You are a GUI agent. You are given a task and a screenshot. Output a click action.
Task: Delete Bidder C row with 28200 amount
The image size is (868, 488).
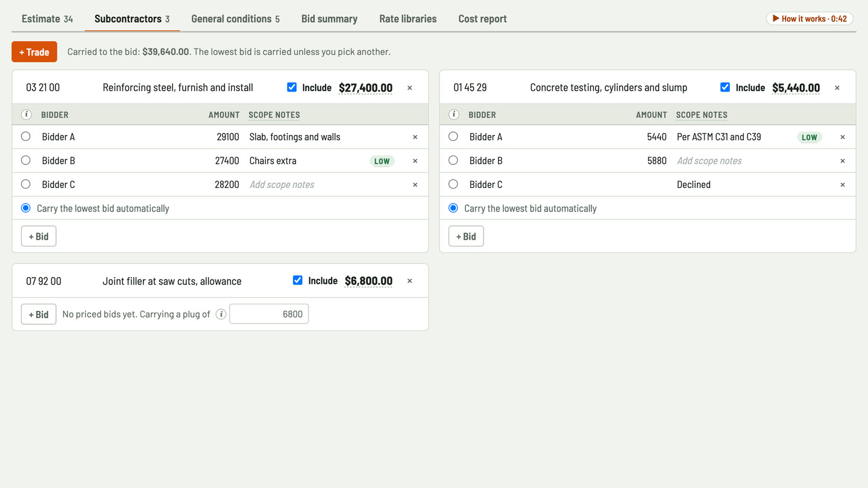[415, 185]
